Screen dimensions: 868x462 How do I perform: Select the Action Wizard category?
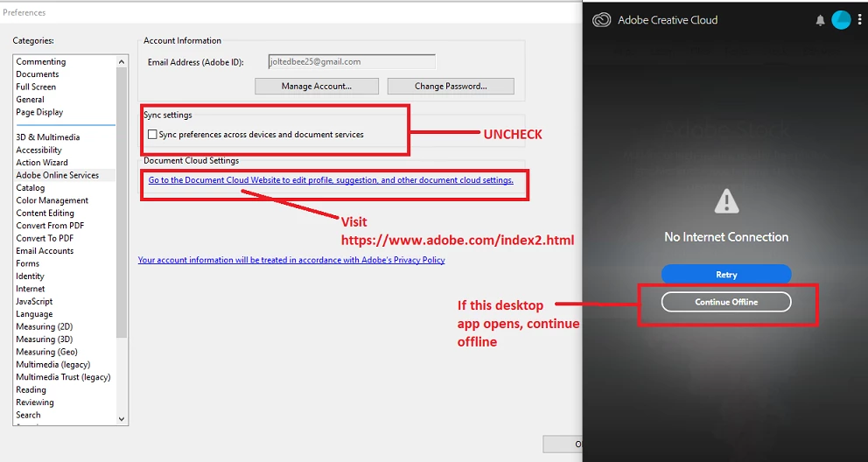click(41, 163)
